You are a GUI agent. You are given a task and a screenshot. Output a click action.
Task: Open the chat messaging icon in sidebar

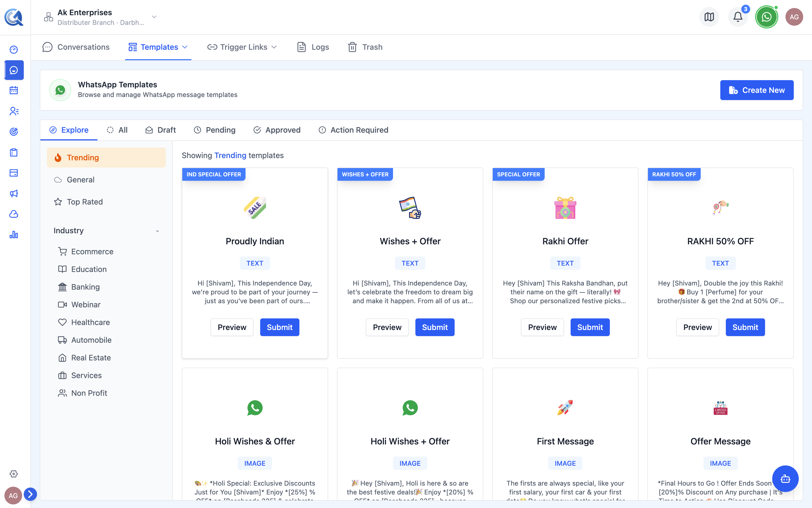[14, 70]
